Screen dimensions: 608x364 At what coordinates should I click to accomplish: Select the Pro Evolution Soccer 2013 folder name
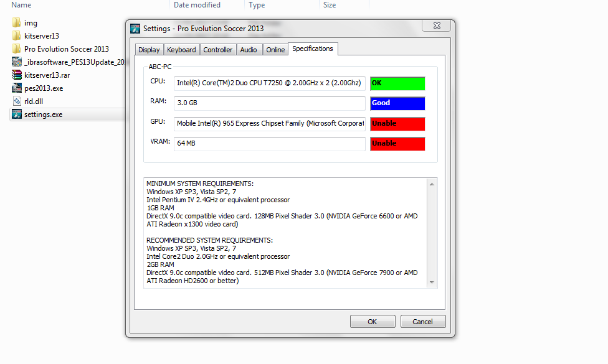(67, 49)
